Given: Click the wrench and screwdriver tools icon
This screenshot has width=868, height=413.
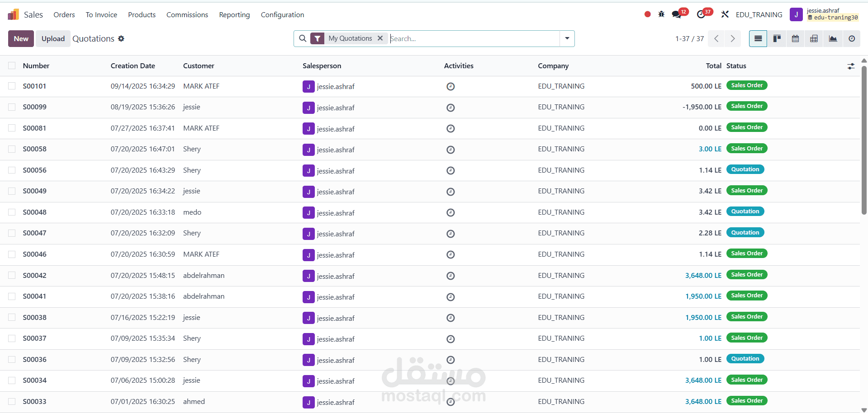Looking at the screenshot, I should tap(725, 14).
